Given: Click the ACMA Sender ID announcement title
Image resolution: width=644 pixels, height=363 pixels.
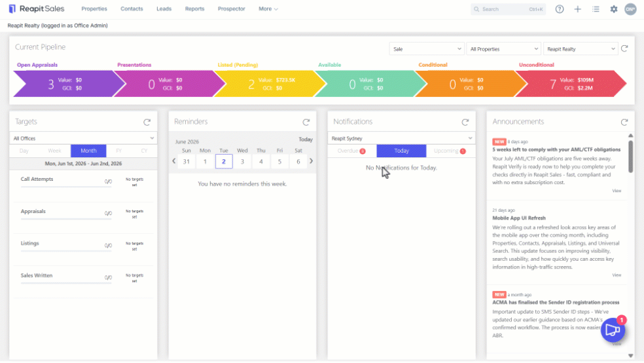Looking at the screenshot, I should tap(556, 302).
